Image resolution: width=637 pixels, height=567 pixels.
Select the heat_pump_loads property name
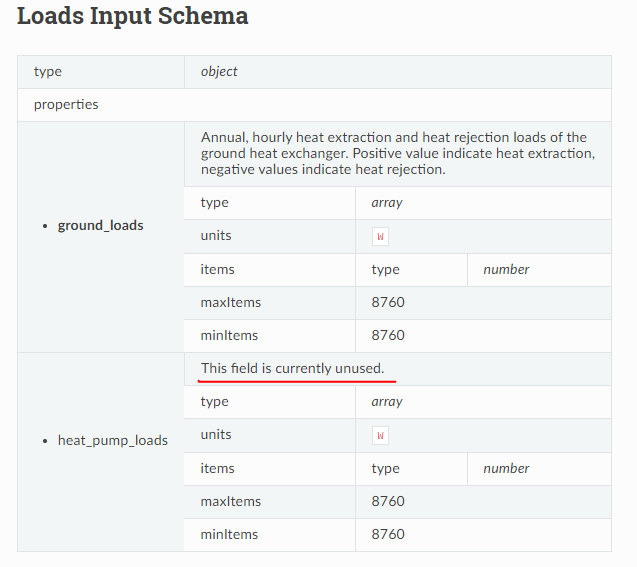112,441
